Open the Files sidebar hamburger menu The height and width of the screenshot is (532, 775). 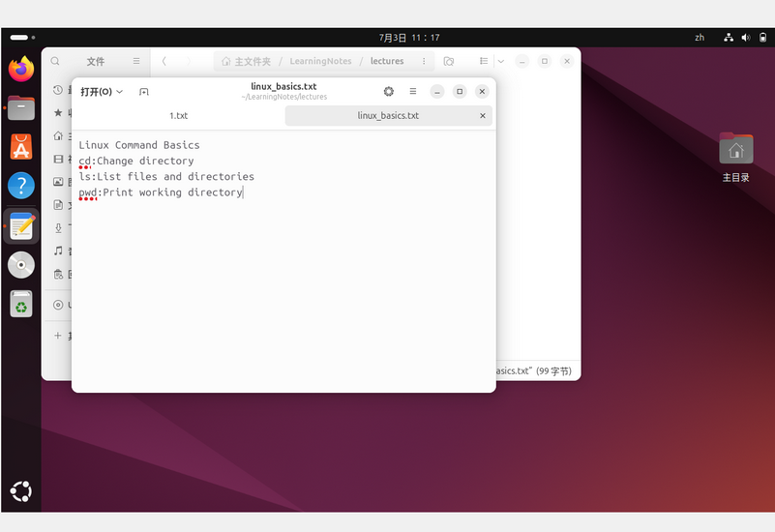tap(136, 61)
